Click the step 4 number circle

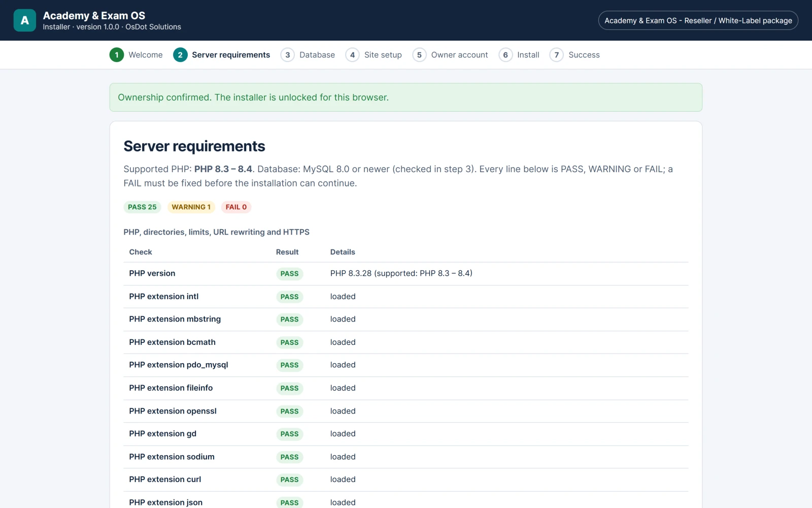[352, 55]
